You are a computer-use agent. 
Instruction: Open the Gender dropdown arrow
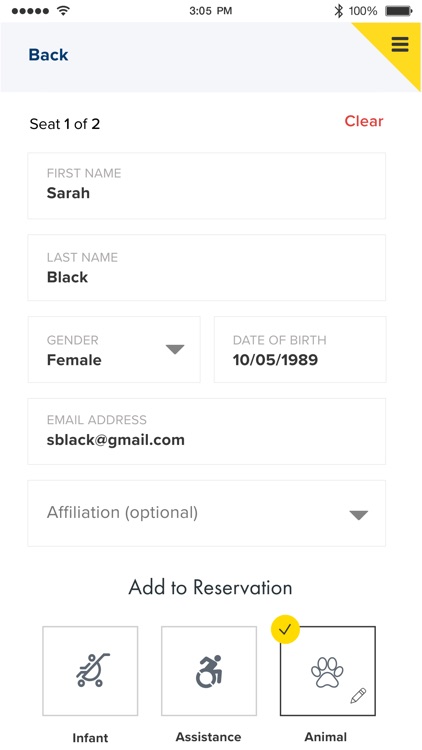tap(175, 350)
